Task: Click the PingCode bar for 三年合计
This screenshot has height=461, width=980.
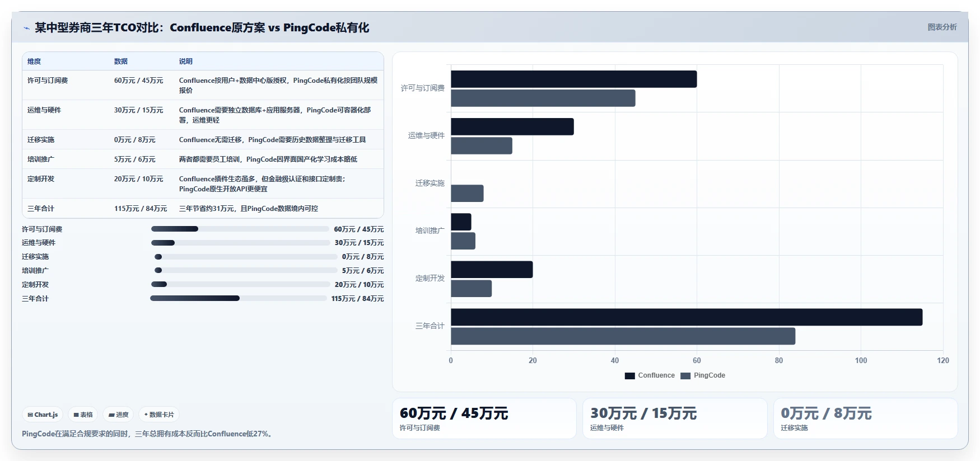Action: point(623,336)
